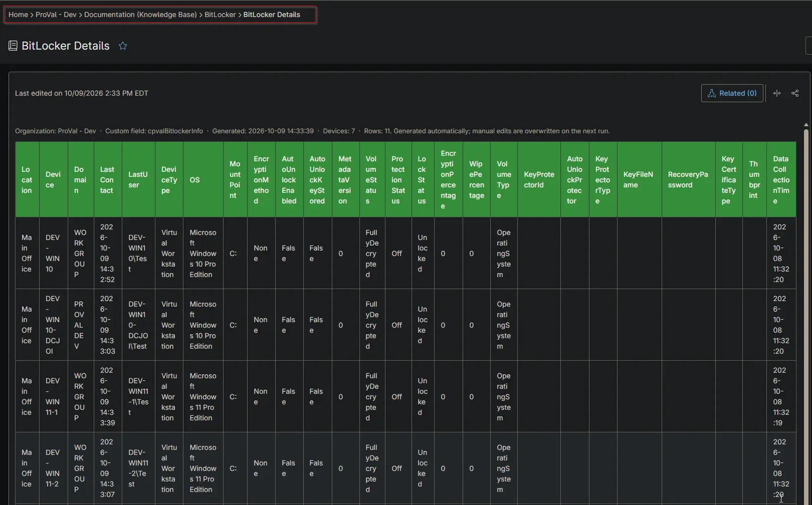Select the EncryptionMethod column header
The width and height of the screenshot is (812, 505).
pos(261,180)
